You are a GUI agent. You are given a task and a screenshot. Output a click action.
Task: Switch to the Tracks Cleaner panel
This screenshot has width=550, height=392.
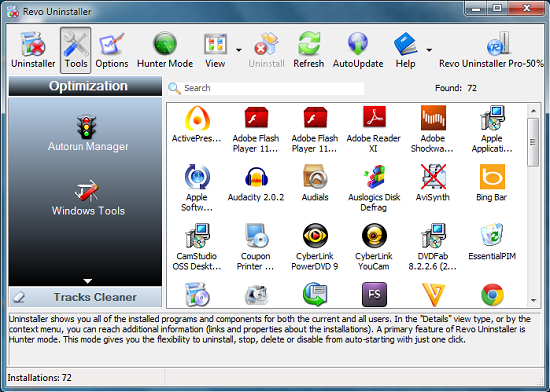click(x=86, y=297)
